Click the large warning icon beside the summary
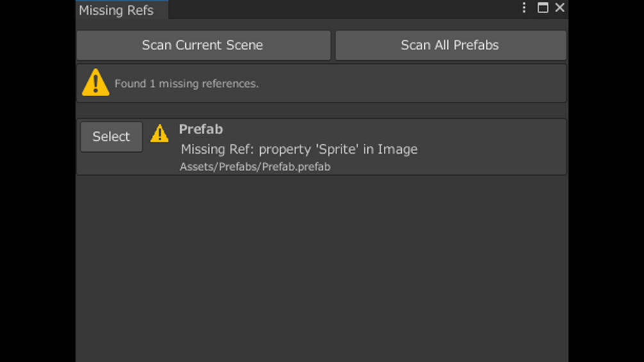 95,83
